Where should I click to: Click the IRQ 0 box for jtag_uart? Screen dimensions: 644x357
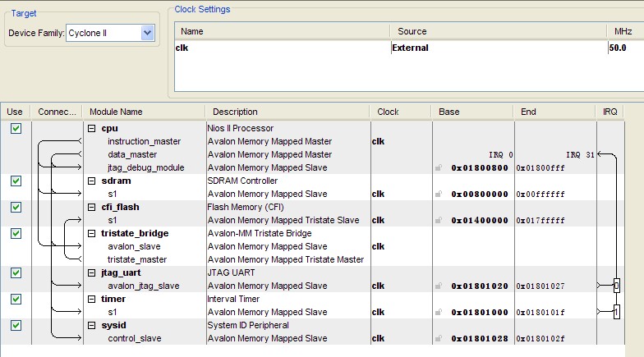pos(616,286)
